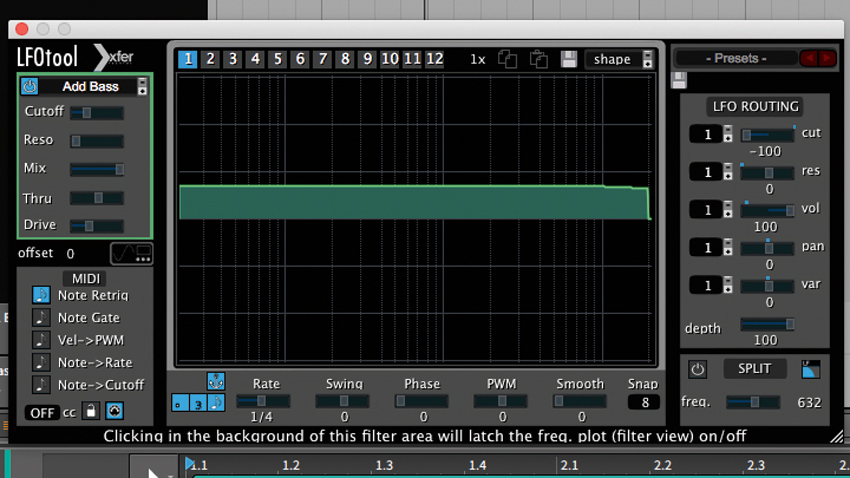Adjust the Reso slider
This screenshot has height=478, width=850.
click(x=97, y=141)
